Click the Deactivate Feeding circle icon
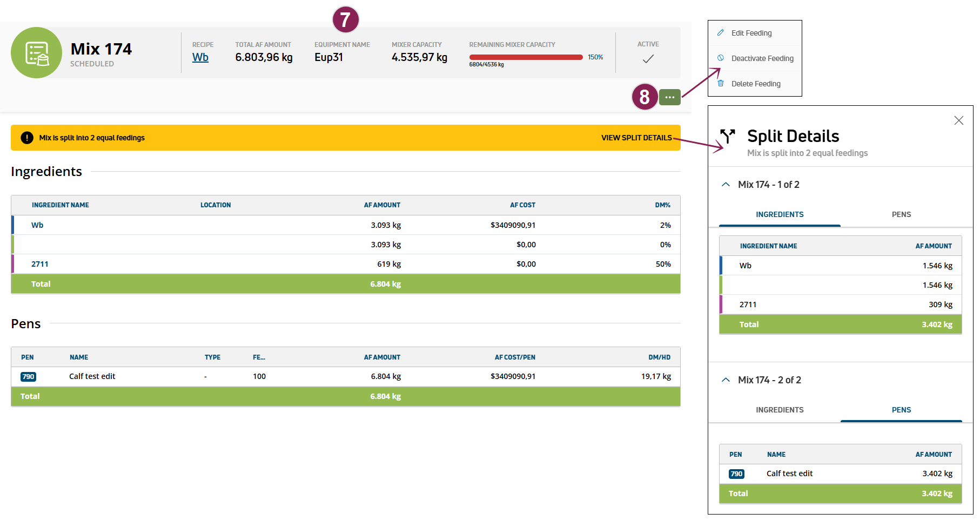980x521 pixels. pos(720,58)
